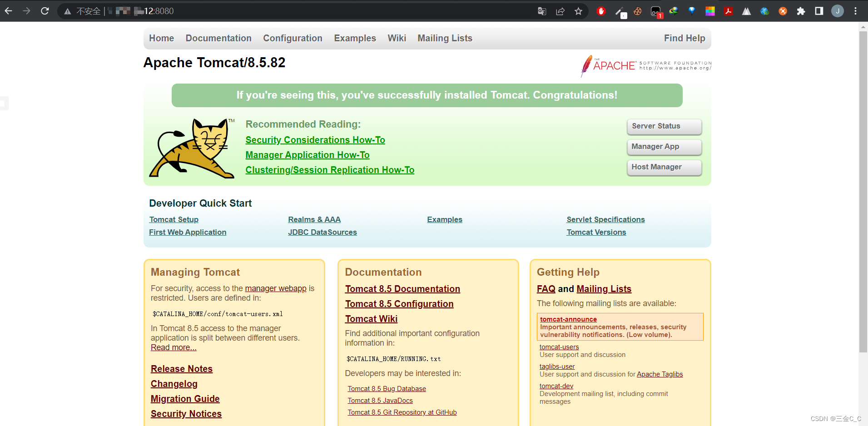Open the Tomcat Wiki link
The image size is (868, 426).
371,319
